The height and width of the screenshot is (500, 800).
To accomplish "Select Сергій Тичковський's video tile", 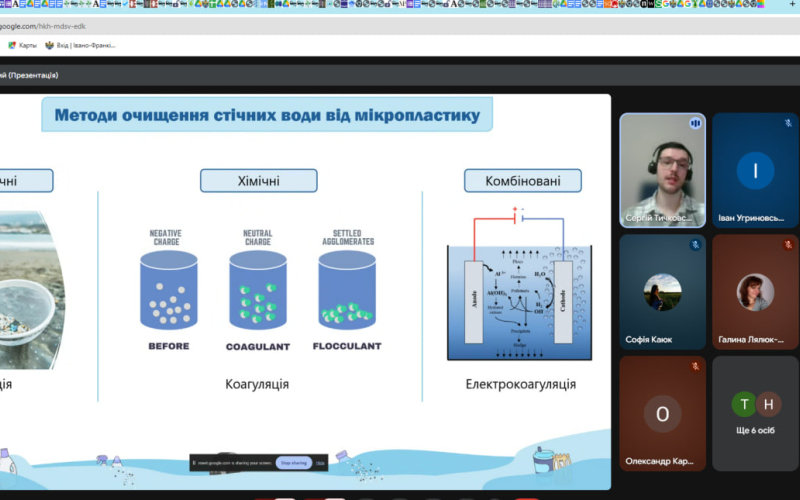I will click(x=661, y=170).
